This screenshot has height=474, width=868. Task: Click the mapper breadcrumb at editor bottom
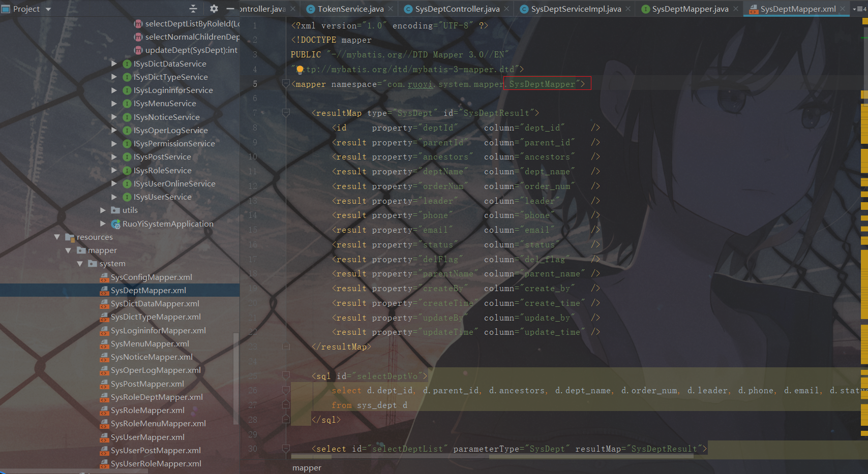(x=307, y=467)
